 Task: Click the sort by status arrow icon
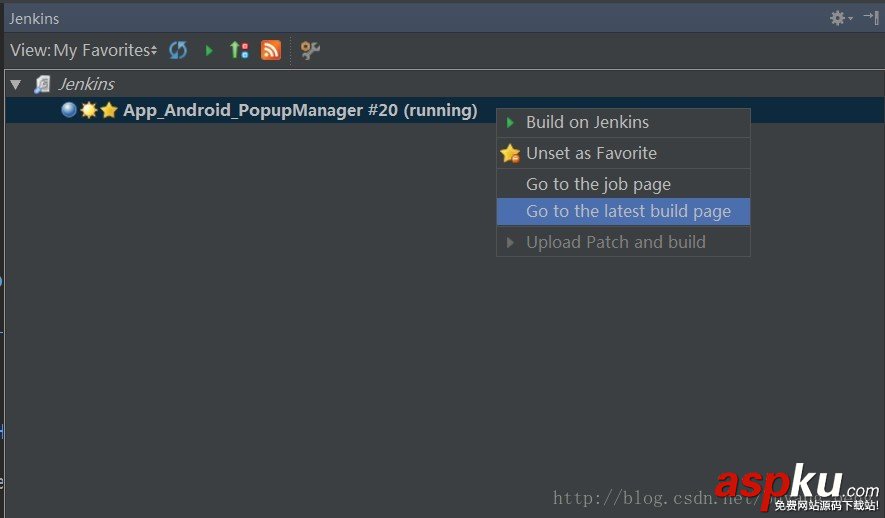[x=239, y=50]
